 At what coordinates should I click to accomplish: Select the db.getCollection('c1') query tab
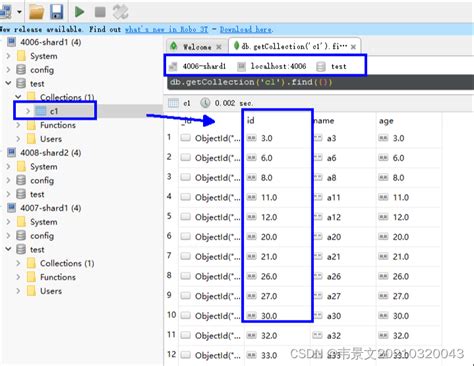coord(294,46)
